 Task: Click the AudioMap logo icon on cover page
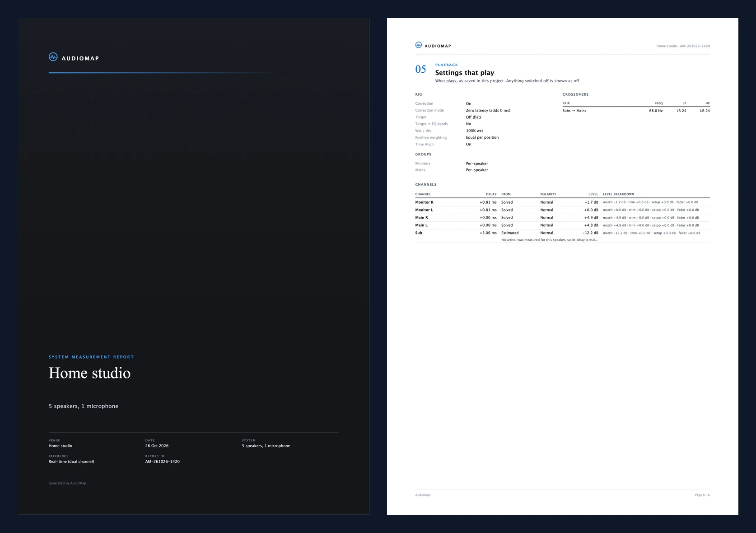pos(53,57)
